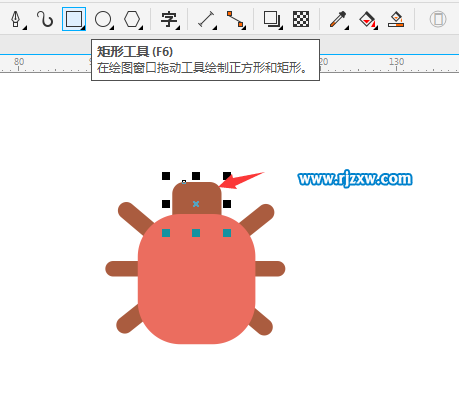Click the greyed-out rounded icon at toolbar end
Image resolution: width=459 pixels, height=410 pixels.
point(438,19)
